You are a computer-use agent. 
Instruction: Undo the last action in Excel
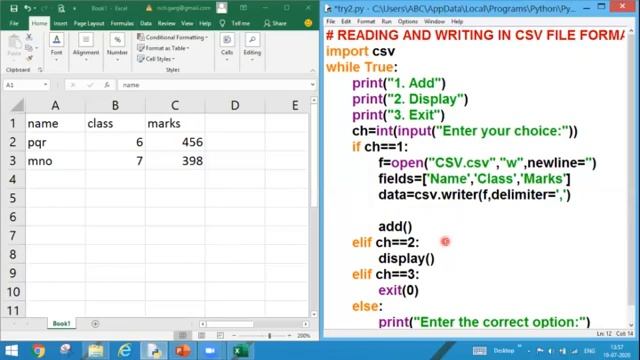click(x=27, y=8)
